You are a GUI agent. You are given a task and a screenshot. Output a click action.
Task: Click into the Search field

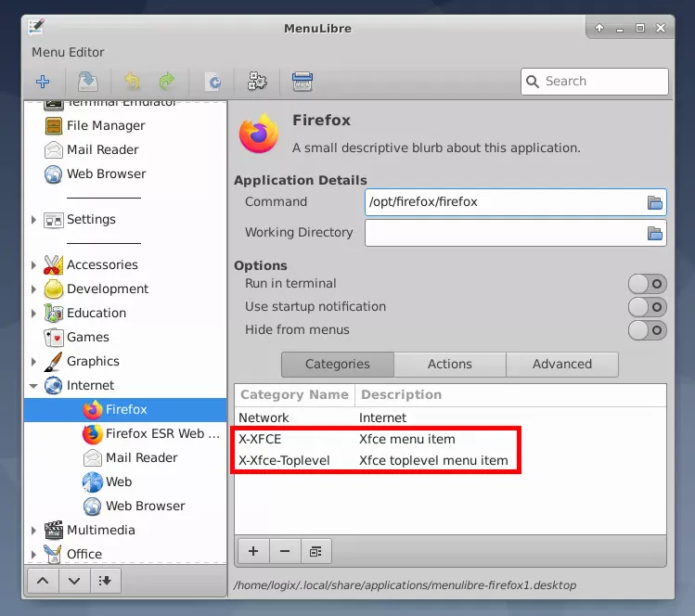[595, 82]
